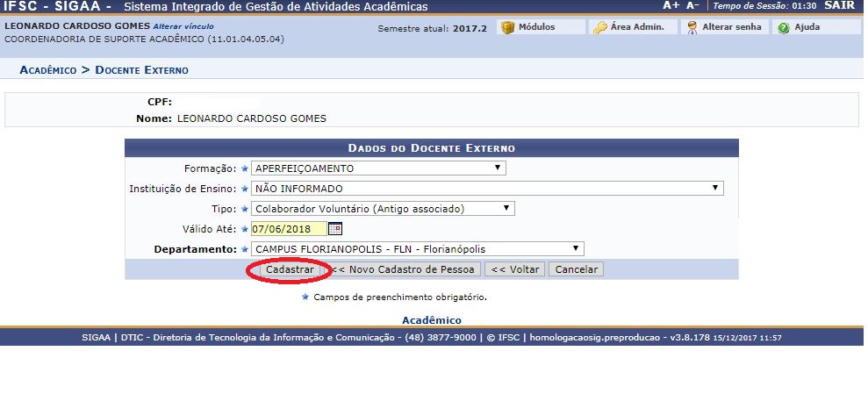Image resolution: width=868 pixels, height=401 pixels.
Task: Click the Acadêmico breadcrumb link
Action: 48,70
